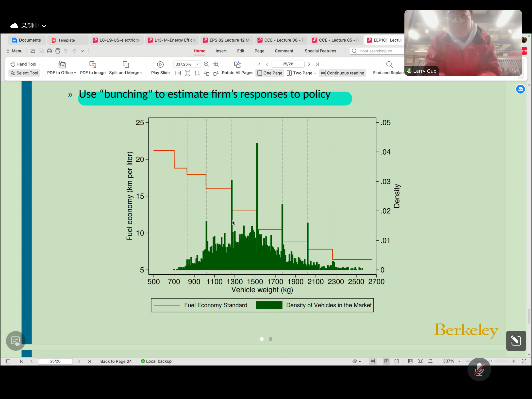
Task: Start Play Slide presentation
Action: tap(160, 68)
